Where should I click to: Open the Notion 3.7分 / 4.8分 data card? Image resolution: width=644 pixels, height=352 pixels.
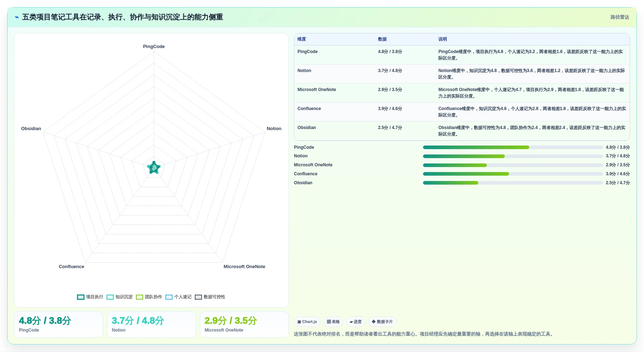[x=151, y=324]
